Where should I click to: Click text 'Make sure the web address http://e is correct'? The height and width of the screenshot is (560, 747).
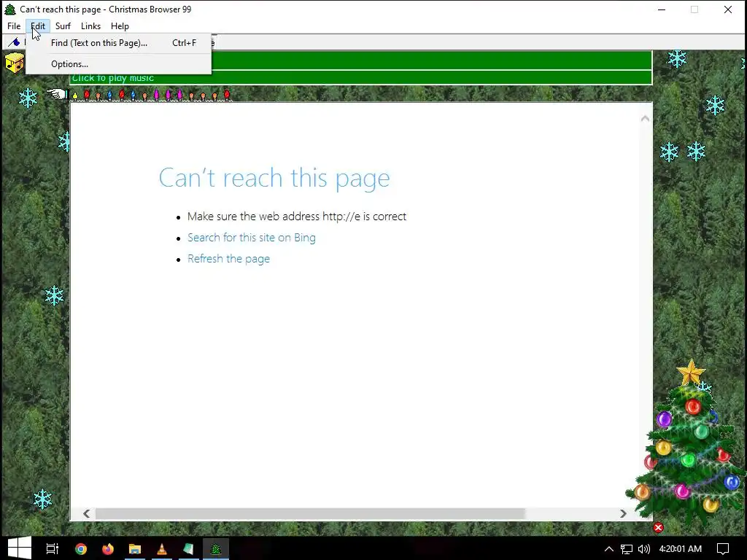pos(297,216)
